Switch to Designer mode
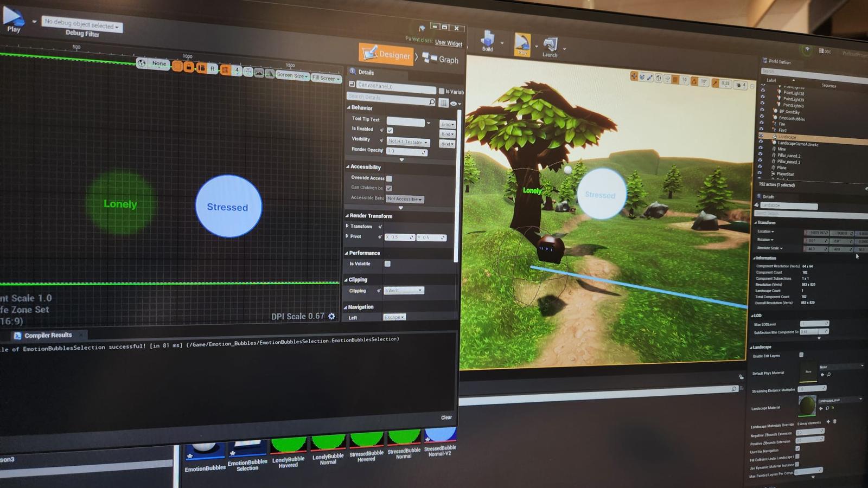Screen dimensions: 868x488 point(386,54)
